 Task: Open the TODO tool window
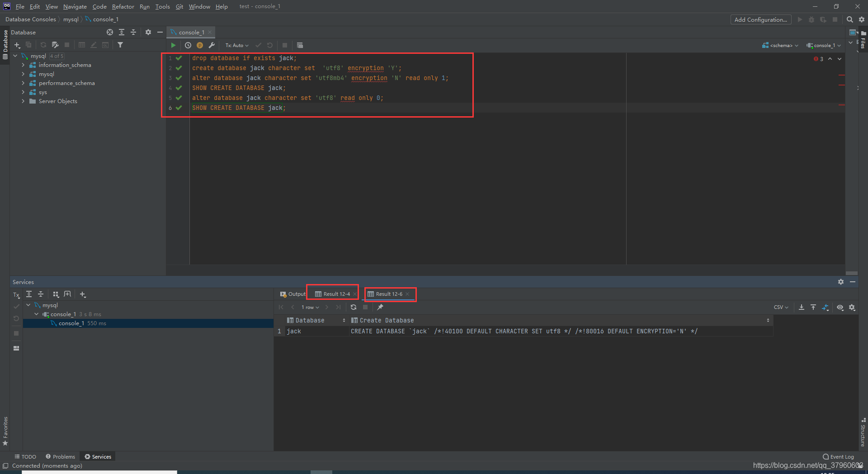pyautogui.click(x=25, y=457)
